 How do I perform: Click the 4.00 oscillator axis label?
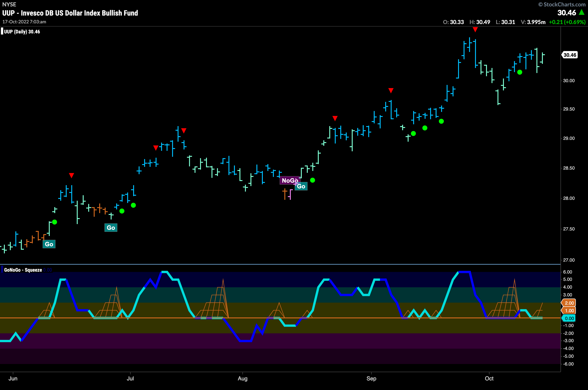point(568,287)
